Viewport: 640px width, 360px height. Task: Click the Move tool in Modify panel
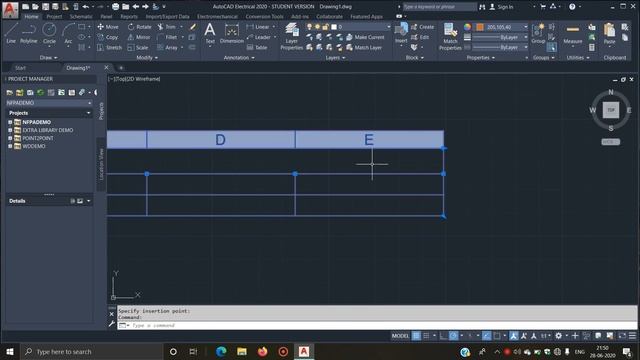[108, 27]
